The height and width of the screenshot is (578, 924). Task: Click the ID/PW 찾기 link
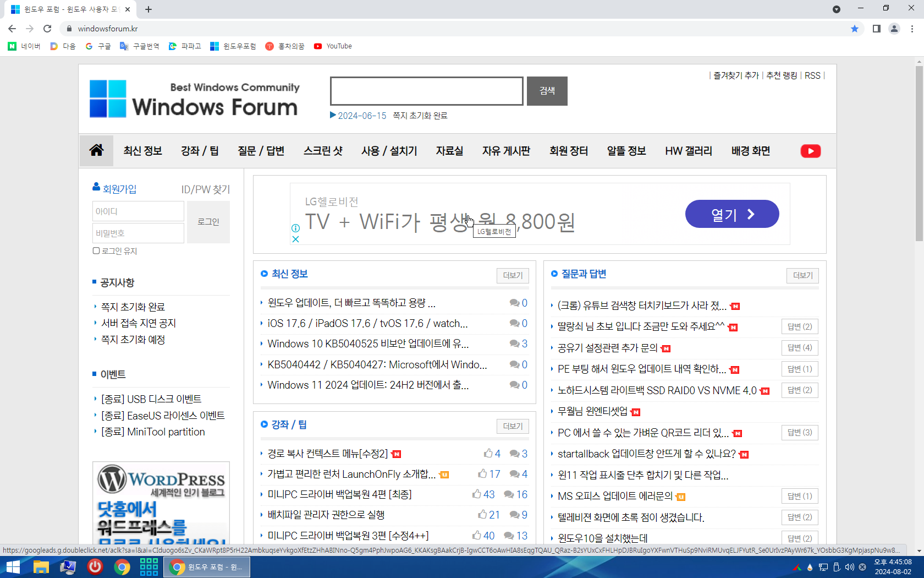point(206,189)
